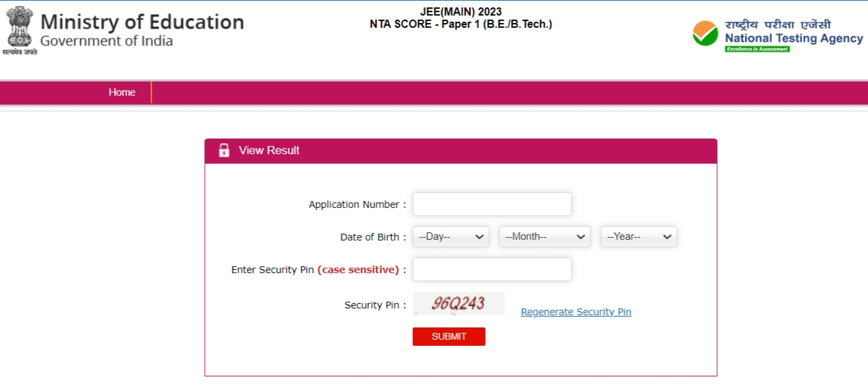Click the red case sensitive note
Screen dimensions: 868x388
[x=358, y=270]
